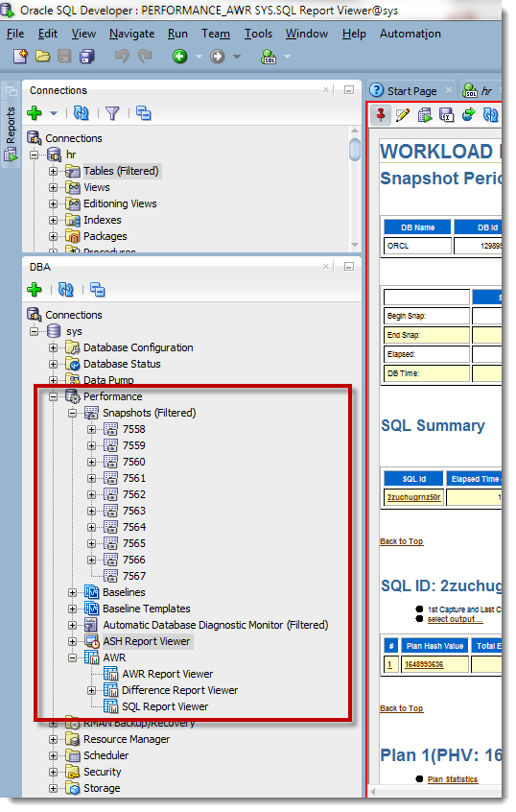Refresh the DBA panel tree
Image resolution: width=516 pixels, height=812 pixels.
(x=66, y=290)
